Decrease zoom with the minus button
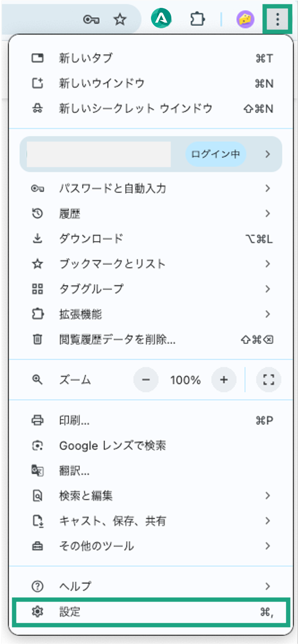The height and width of the screenshot is (644, 298). click(x=146, y=380)
